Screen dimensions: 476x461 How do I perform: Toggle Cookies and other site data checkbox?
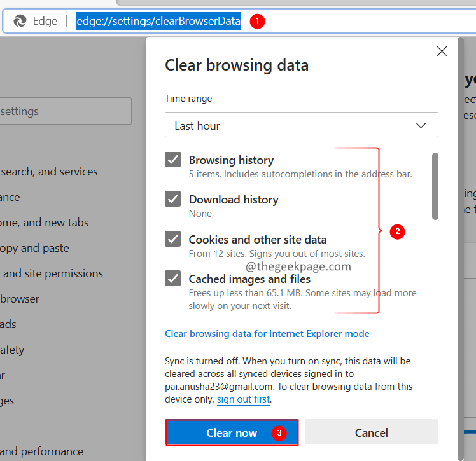(172, 238)
